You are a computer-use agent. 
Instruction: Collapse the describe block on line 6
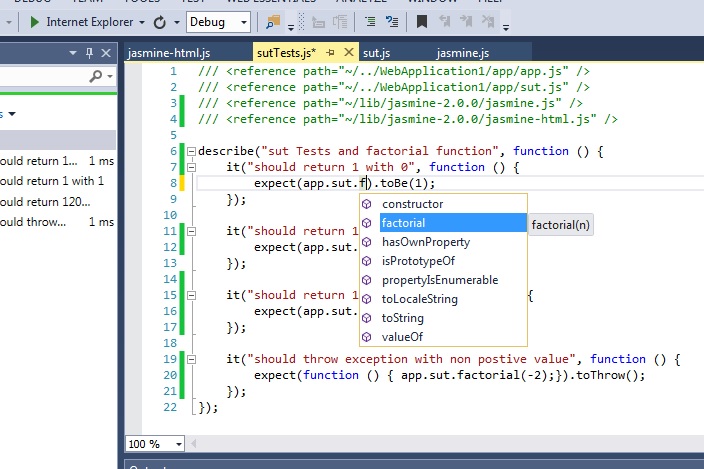pyautogui.click(x=191, y=151)
